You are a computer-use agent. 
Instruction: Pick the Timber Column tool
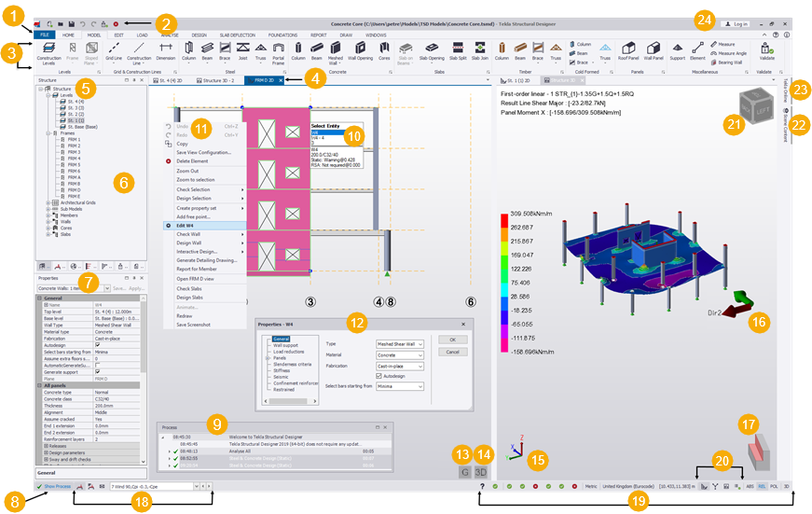(502, 51)
